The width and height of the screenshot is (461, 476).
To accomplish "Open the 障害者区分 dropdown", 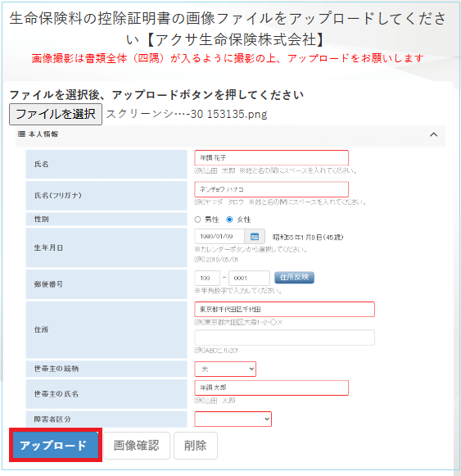I will coord(233,419).
